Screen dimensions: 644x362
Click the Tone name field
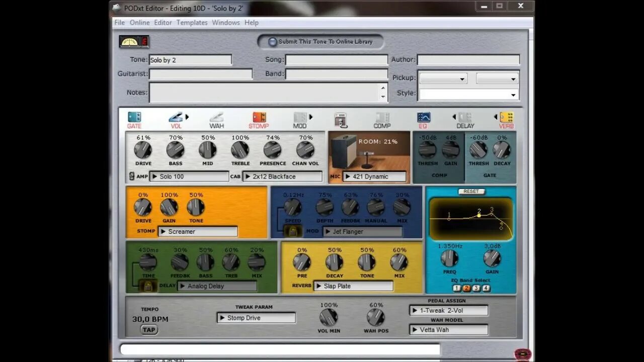click(190, 60)
